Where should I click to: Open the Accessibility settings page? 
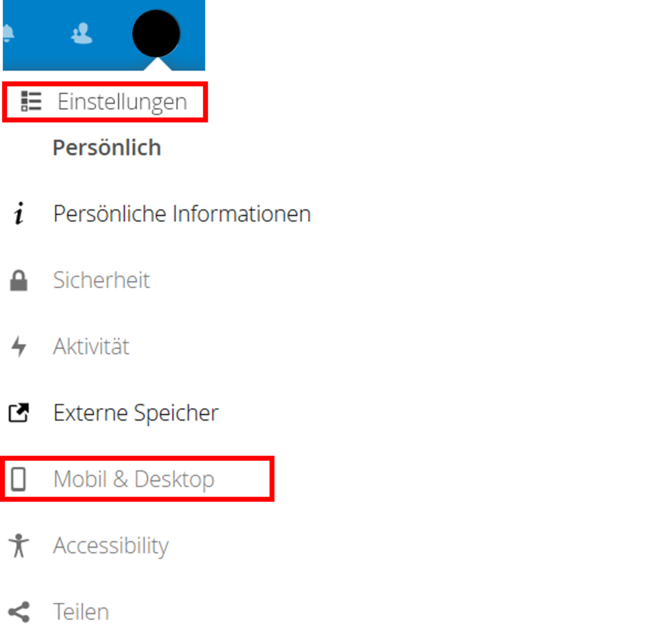[x=111, y=546]
